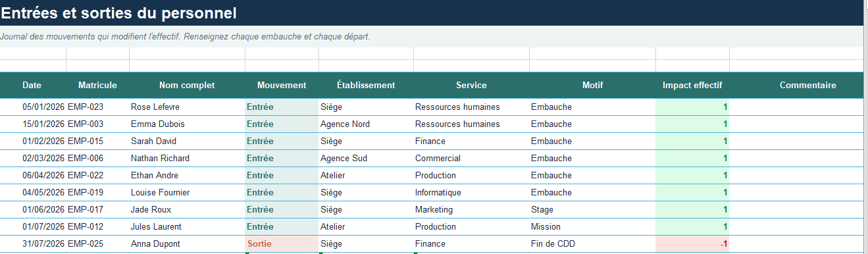Image resolution: width=868 pixels, height=254 pixels.
Task: Click the -1 impact cell for Anna Dupont
Action: coord(692,243)
